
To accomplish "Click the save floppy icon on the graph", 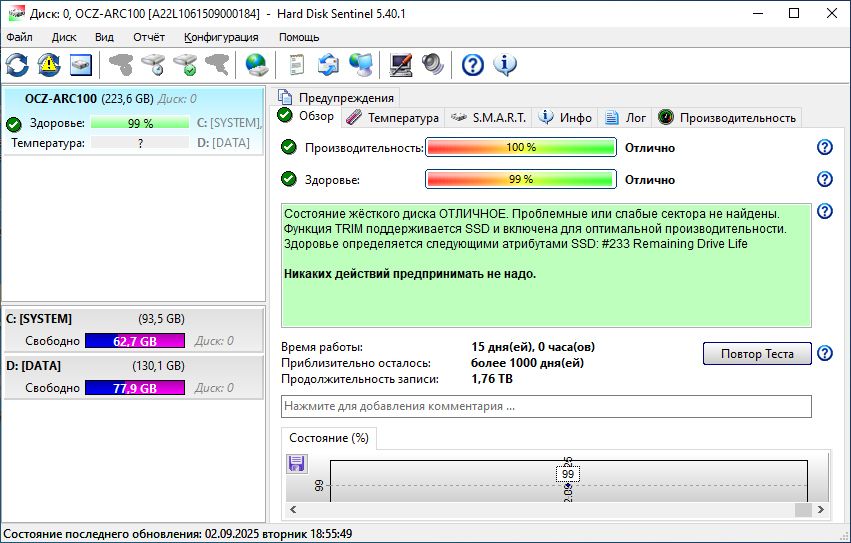I will pos(296,464).
